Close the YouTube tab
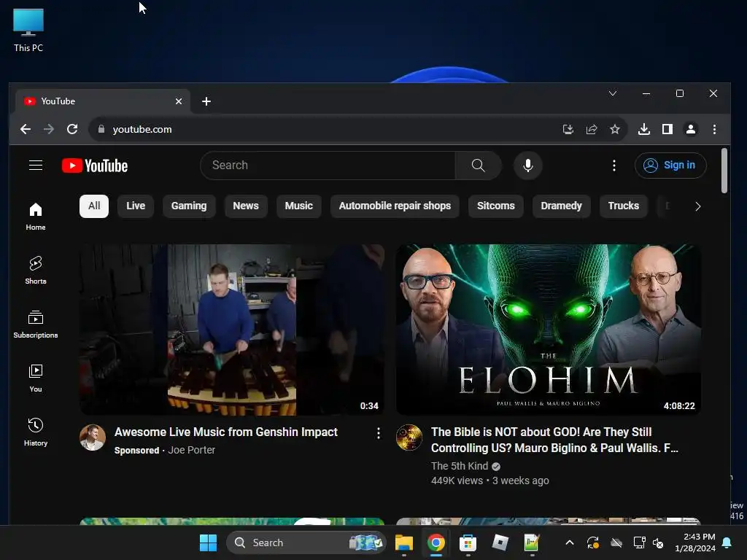Image resolution: width=747 pixels, height=560 pixels. tap(179, 101)
